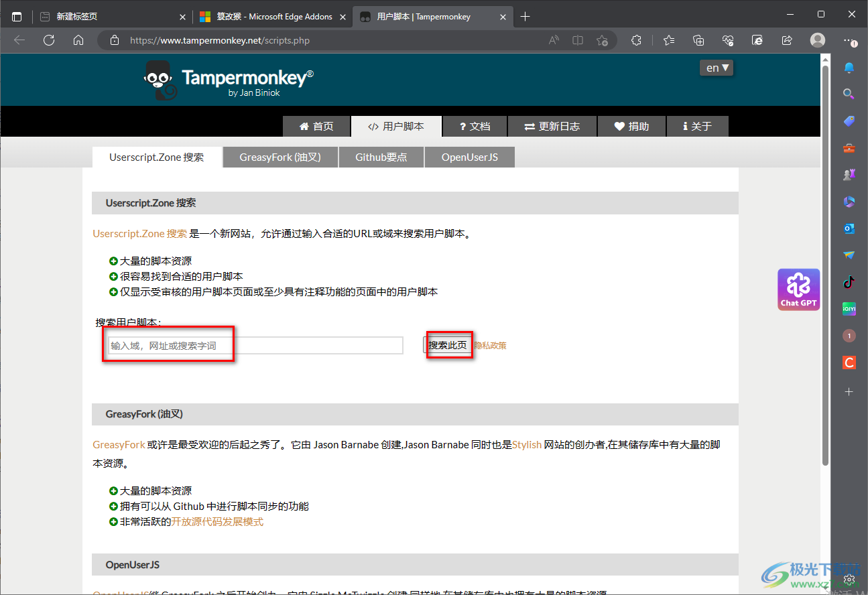This screenshot has height=595, width=868.
Task: Select GreasyFork (油叉) tab
Action: pyautogui.click(x=280, y=157)
